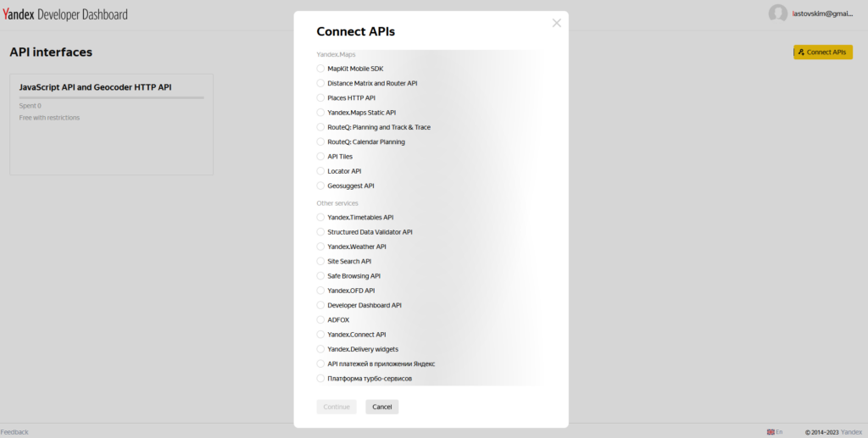Click the Continue button

point(337,407)
